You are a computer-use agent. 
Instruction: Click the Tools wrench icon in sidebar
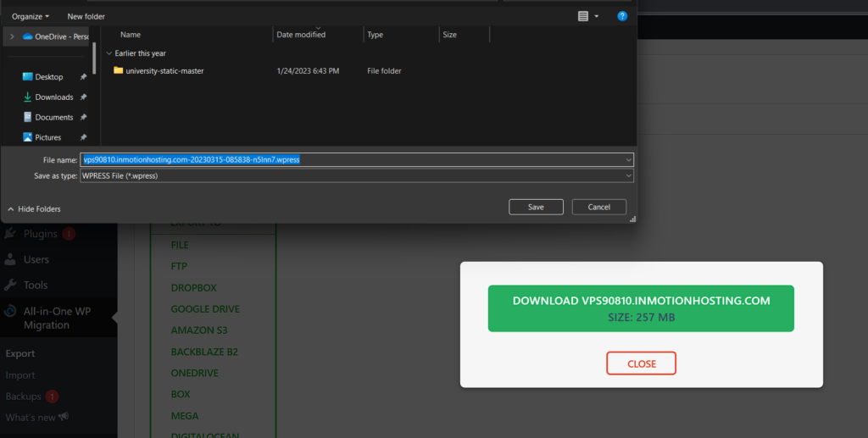coord(10,285)
